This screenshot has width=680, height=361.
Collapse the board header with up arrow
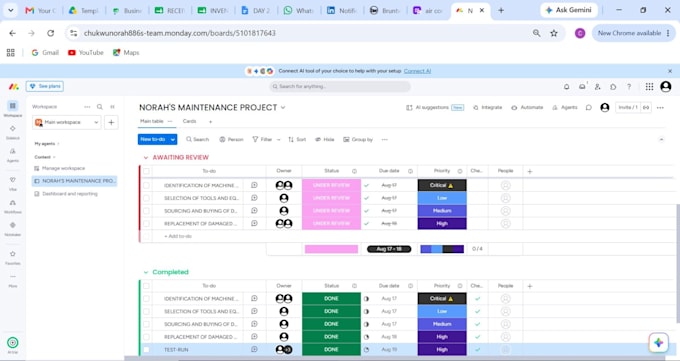pos(661,140)
